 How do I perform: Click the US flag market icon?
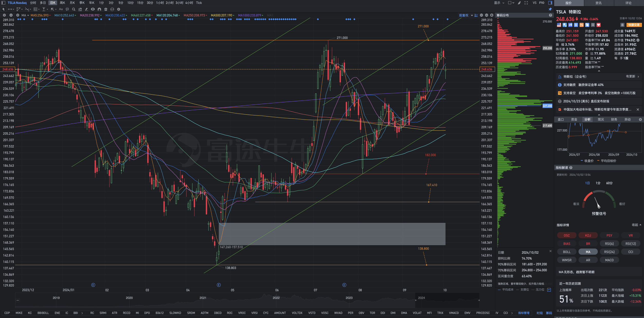point(559,25)
